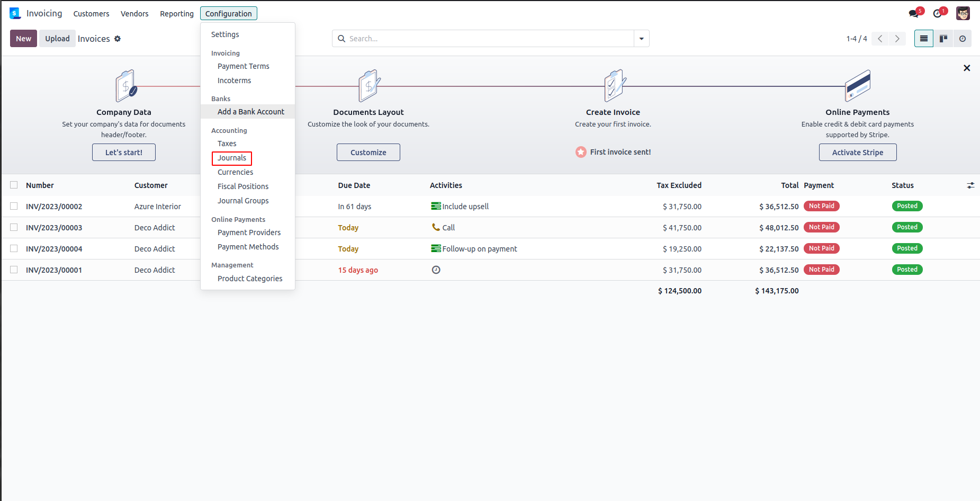Open the user avatar menu
980x501 pixels.
(x=963, y=13)
